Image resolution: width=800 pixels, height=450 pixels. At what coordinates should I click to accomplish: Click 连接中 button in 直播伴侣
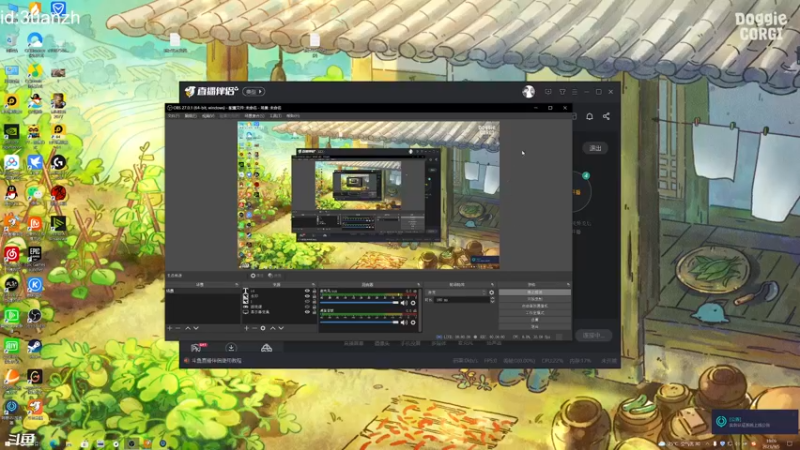pyautogui.click(x=593, y=335)
